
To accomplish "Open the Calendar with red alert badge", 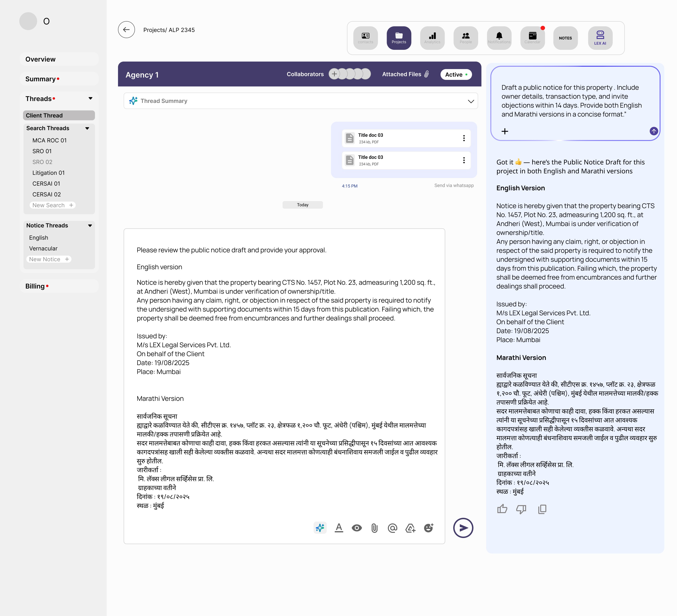I will [533, 38].
